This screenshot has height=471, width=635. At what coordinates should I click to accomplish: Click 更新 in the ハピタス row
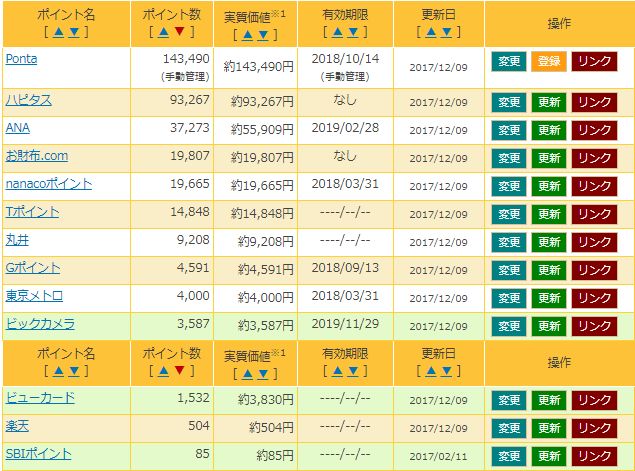pyautogui.click(x=549, y=102)
